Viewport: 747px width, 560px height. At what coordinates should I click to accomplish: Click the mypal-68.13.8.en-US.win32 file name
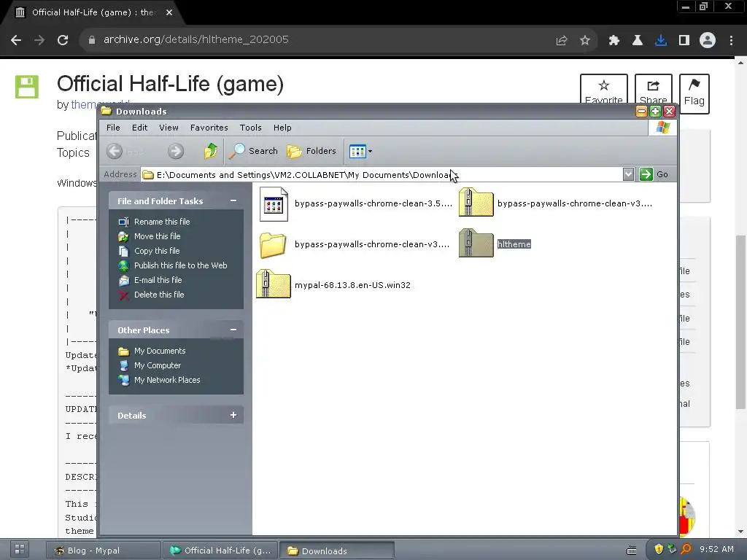(x=352, y=285)
